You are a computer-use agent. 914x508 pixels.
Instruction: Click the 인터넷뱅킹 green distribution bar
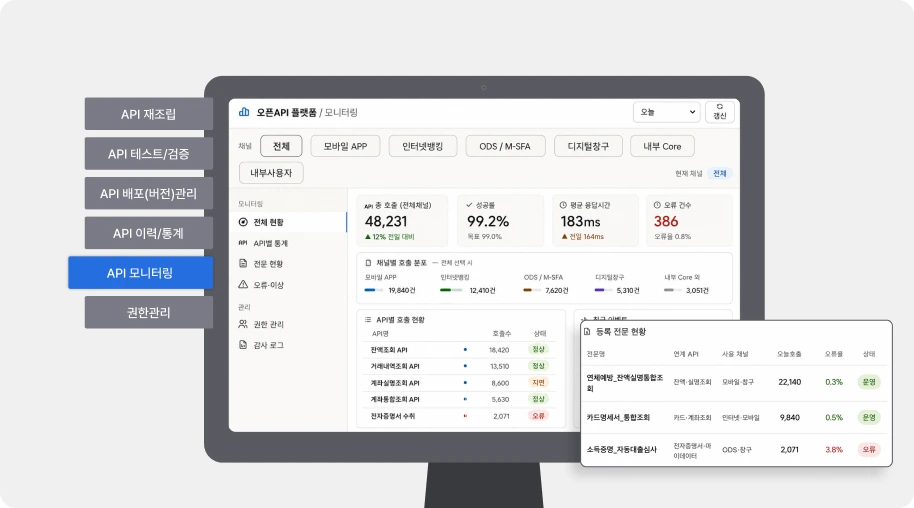pos(451,290)
